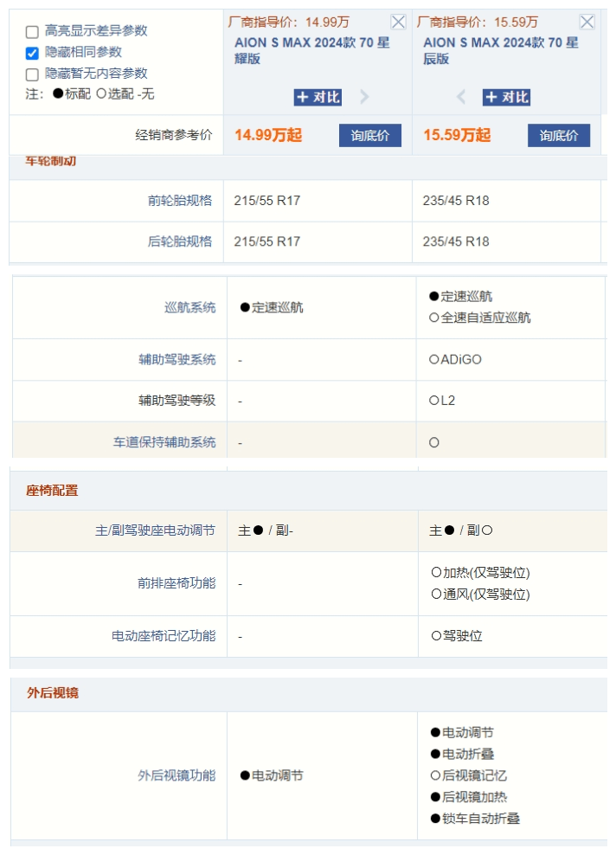Uncheck the 隐藏相同参数 checkbox

[x=32, y=53]
